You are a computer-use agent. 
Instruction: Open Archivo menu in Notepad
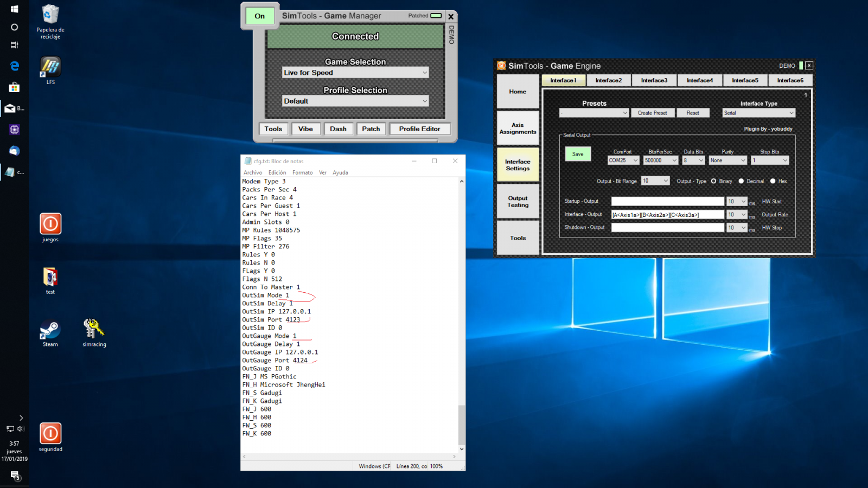click(253, 172)
